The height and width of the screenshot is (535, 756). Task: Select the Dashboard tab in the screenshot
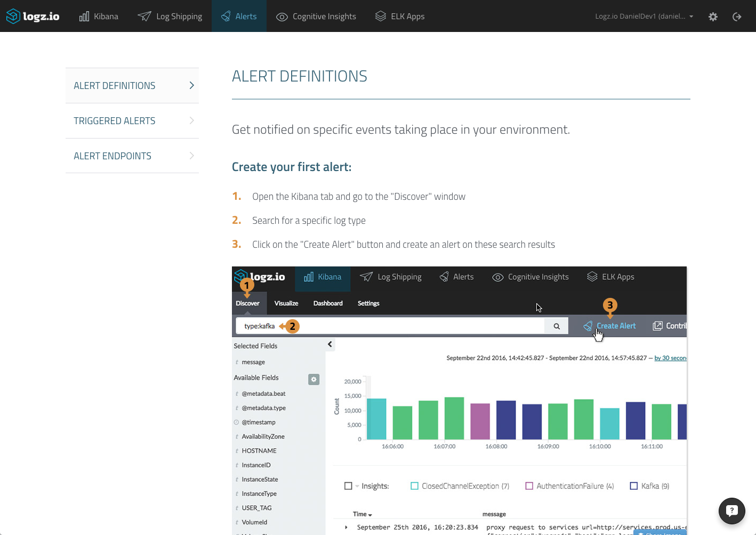coord(328,303)
